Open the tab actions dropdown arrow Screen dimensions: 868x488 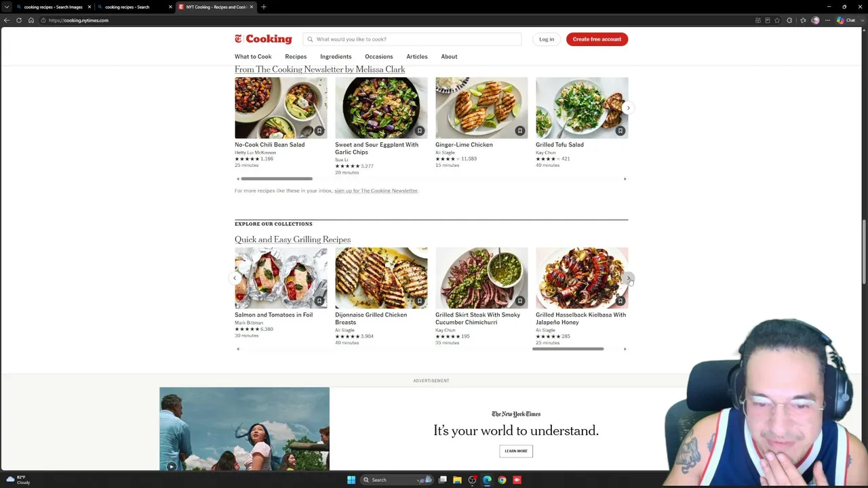tap(7, 7)
